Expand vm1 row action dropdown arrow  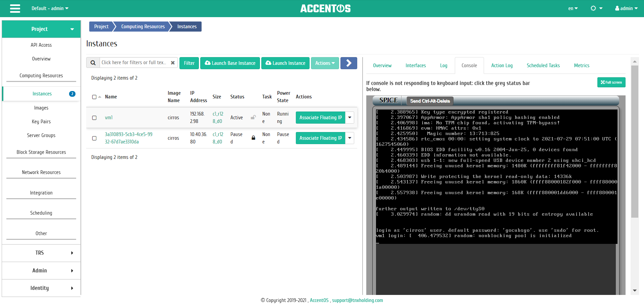click(350, 118)
